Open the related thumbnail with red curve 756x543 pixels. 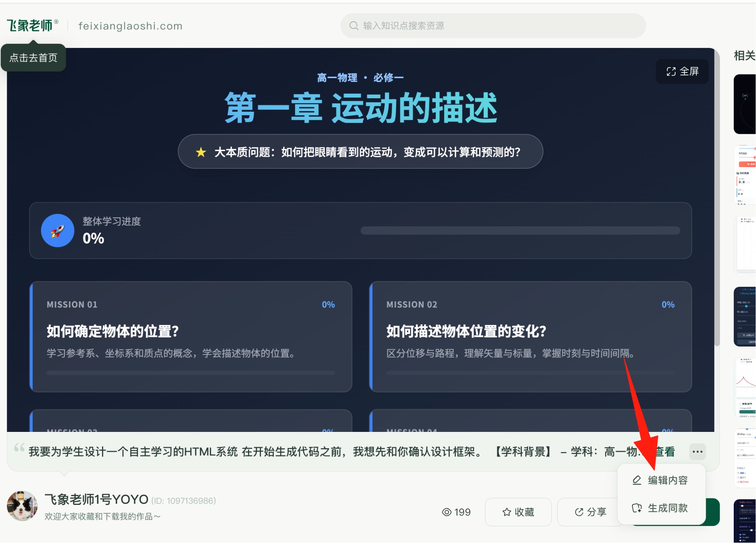click(745, 387)
